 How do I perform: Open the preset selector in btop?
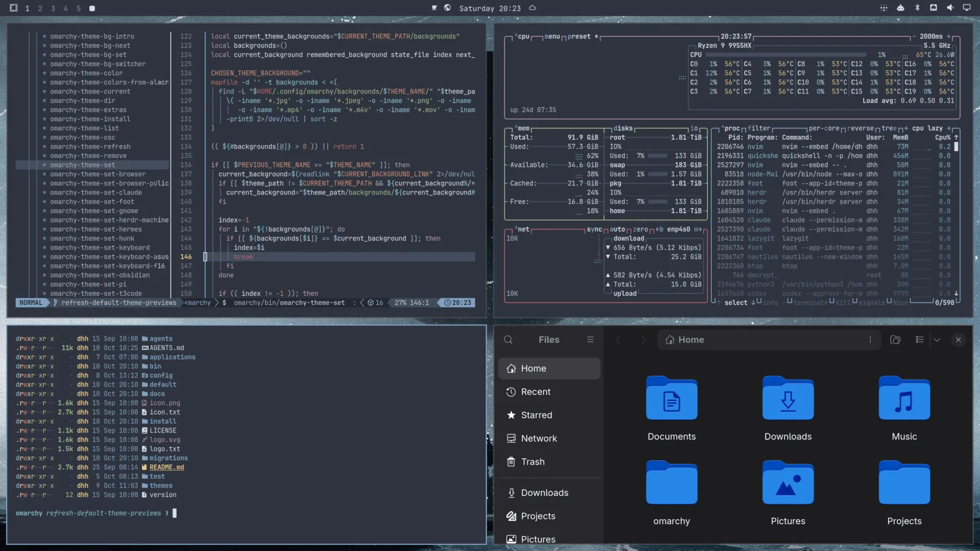[x=579, y=37]
